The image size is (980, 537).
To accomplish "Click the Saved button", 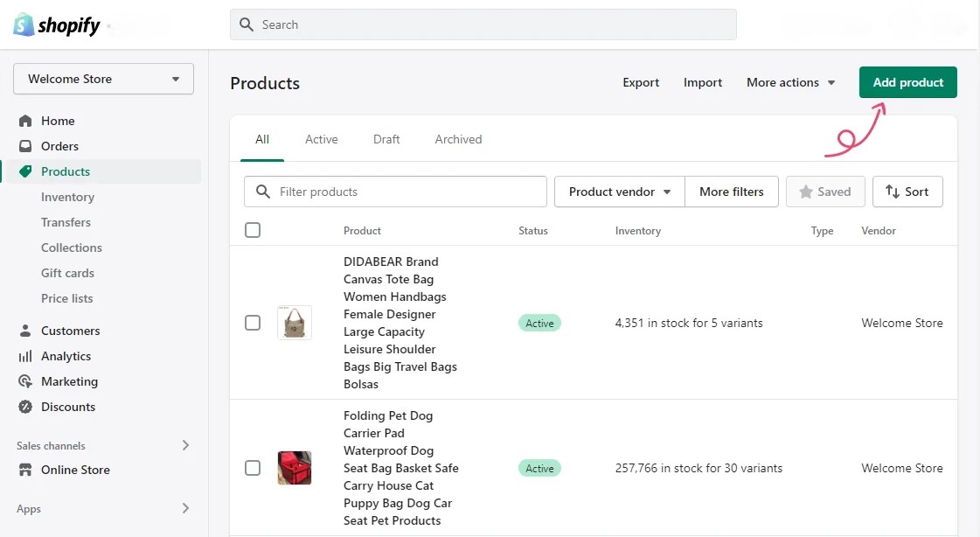I will point(825,192).
